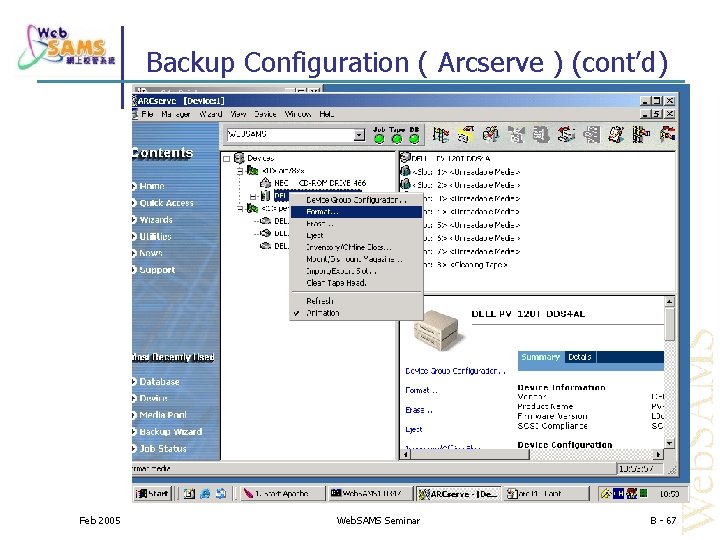Choose Clean Tape Head in context menu
The image size is (720, 540).
pos(356,283)
